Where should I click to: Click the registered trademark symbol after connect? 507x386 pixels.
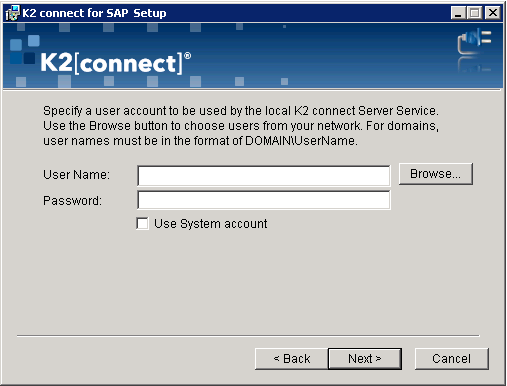pyautogui.click(x=188, y=55)
